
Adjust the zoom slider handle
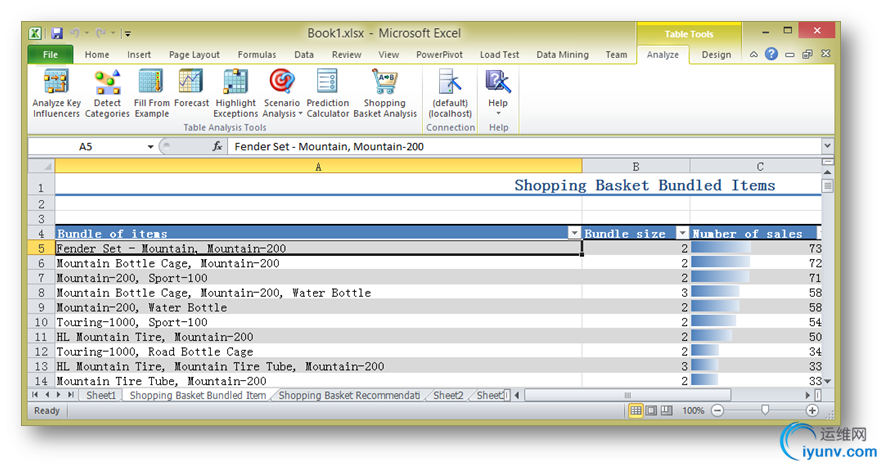click(765, 410)
